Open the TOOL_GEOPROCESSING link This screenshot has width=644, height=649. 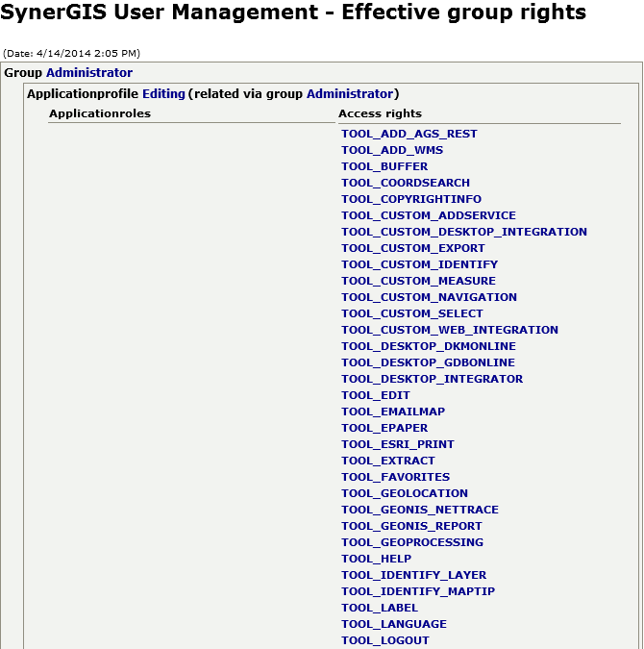pyautogui.click(x=412, y=542)
